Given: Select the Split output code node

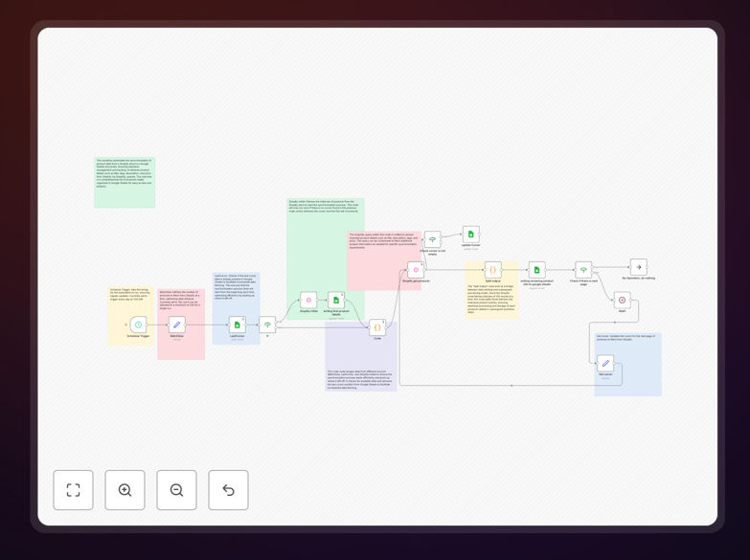Looking at the screenshot, I should click(492, 270).
